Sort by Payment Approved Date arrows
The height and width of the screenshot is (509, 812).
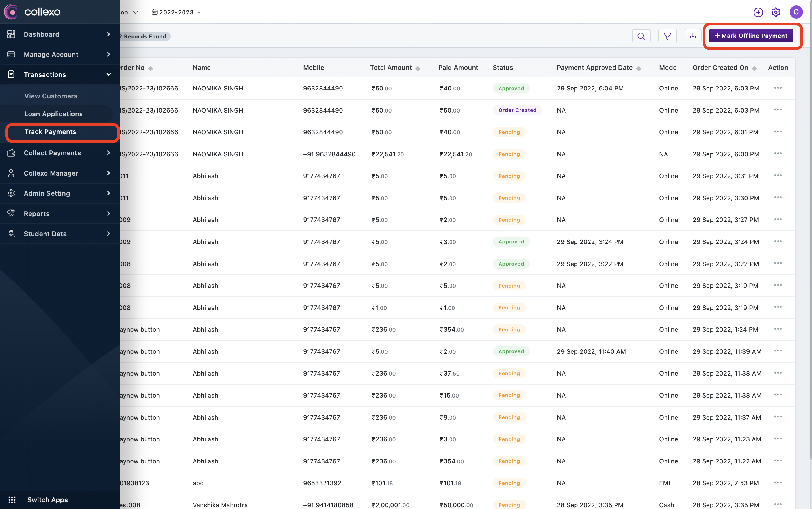tap(639, 68)
